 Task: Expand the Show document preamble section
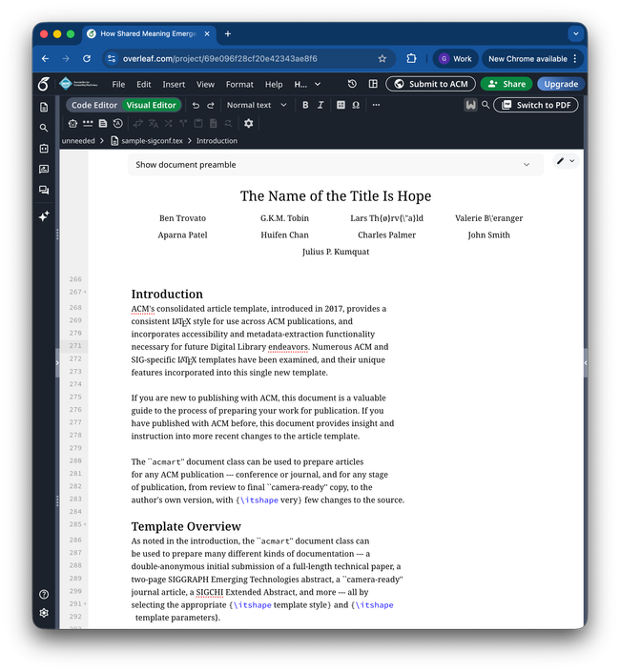point(334,165)
